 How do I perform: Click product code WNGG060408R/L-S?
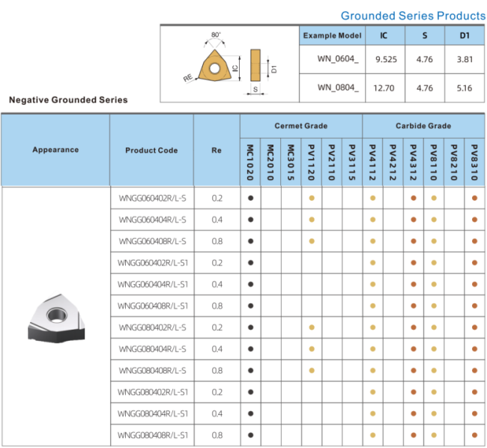click(152, 241)
